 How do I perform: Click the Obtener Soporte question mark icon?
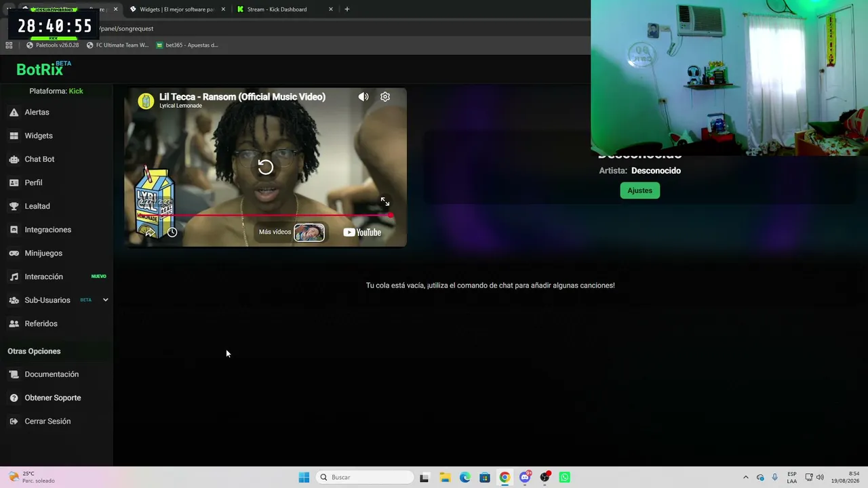[x=14, y=398]
